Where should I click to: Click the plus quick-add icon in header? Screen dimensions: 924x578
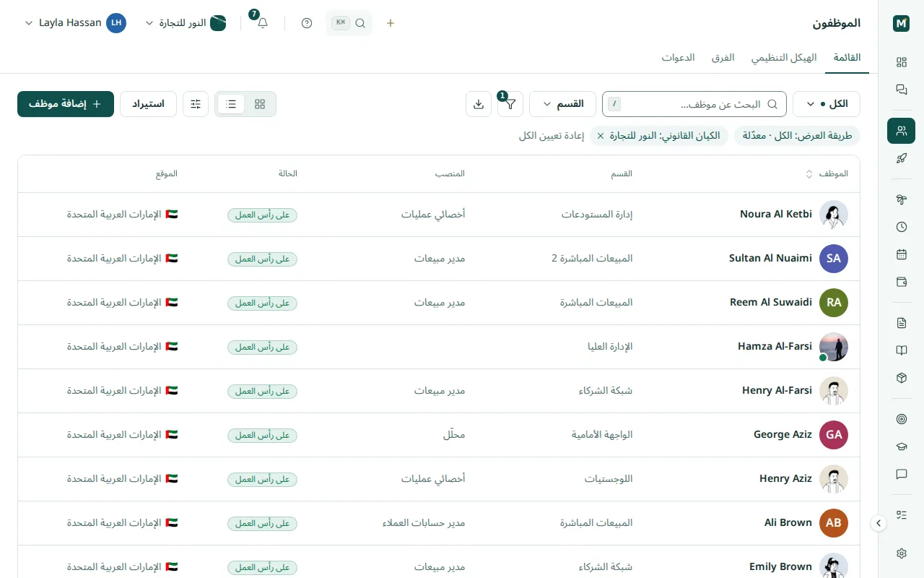coord(391,23)
